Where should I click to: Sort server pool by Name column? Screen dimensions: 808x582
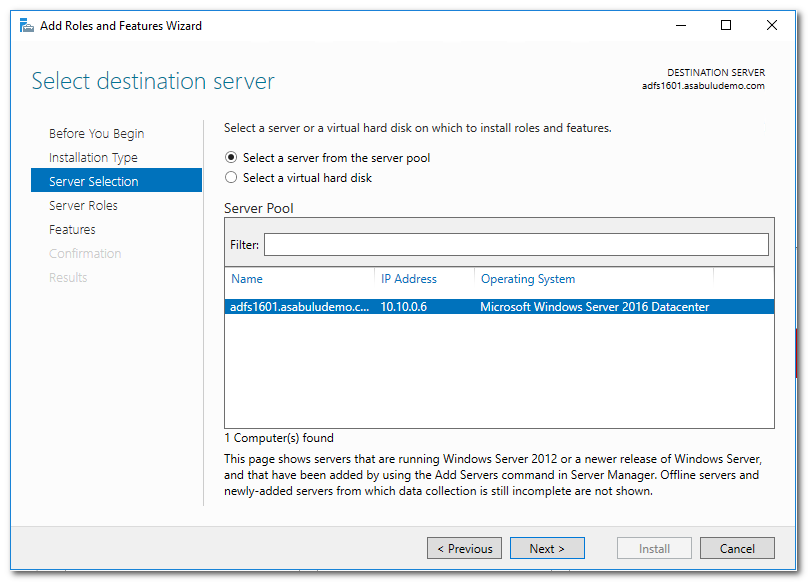pyautogui.click(x=247, y=279)
